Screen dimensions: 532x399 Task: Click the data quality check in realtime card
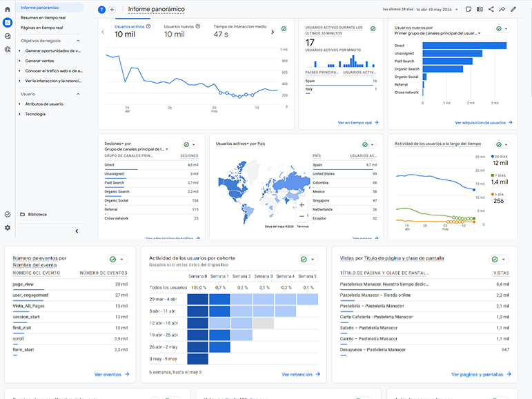tap(373, 29)
